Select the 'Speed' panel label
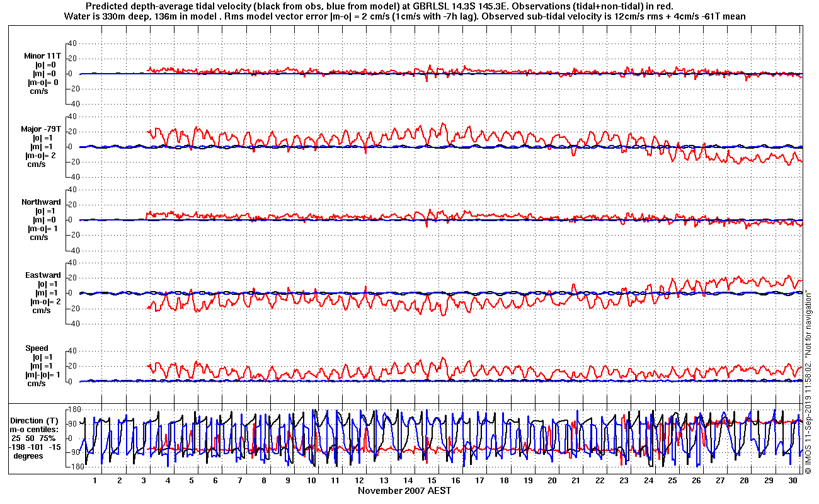 (x=37, y=348)
